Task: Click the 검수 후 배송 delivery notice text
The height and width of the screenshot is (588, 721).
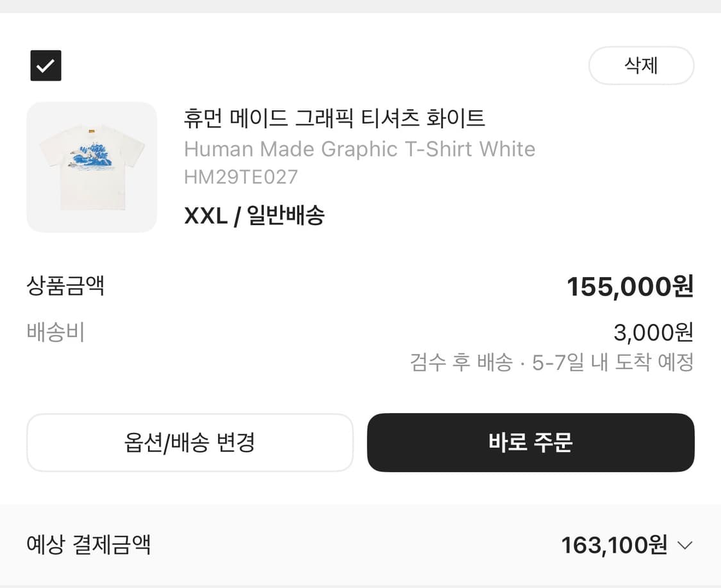Action: click(551, 362)
